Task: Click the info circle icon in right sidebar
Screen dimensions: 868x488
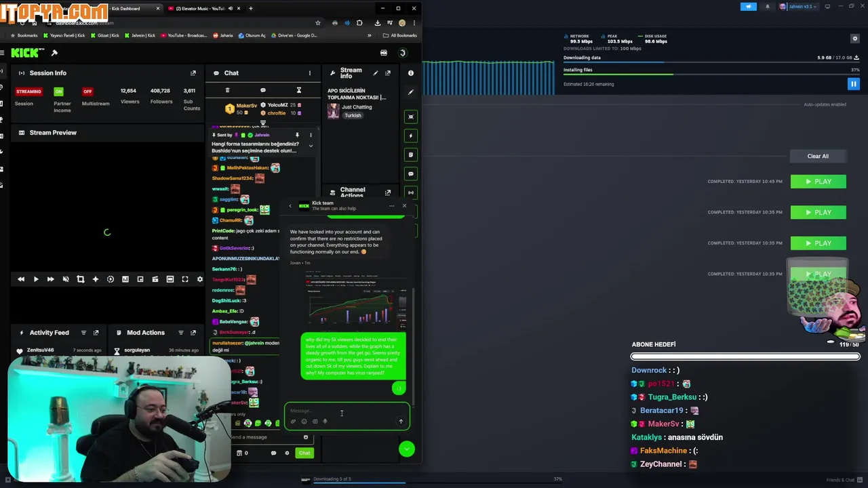Action: pyautogui.click(x=410, y=73)
